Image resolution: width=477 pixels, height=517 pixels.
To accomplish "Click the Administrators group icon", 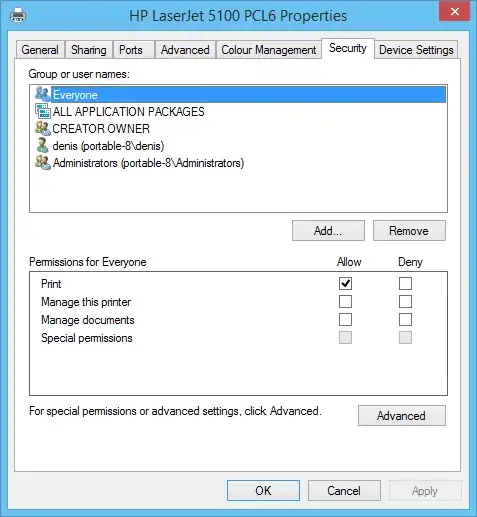I will [43, 163].
